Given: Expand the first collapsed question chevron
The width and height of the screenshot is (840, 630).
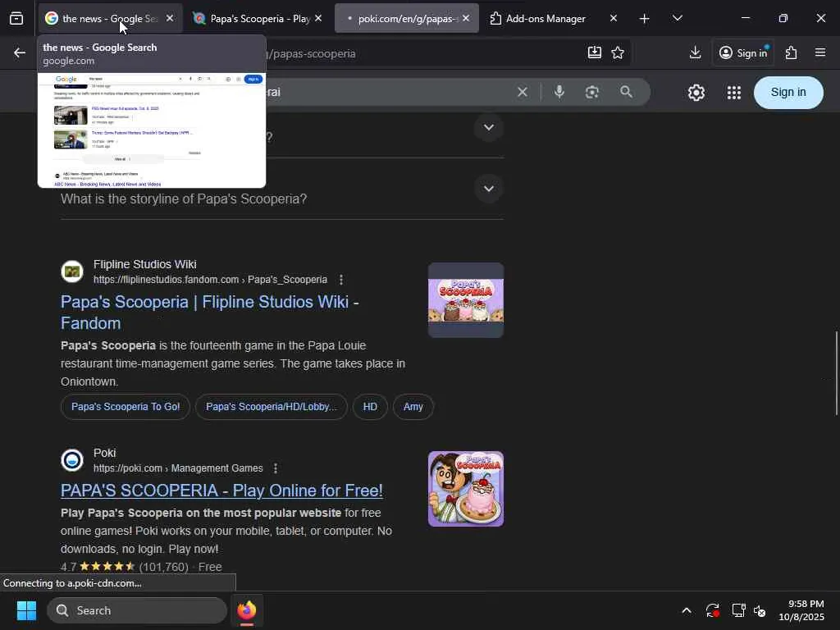Looking at the screenshot, I should pyautogui.click(x=489, y=127).
